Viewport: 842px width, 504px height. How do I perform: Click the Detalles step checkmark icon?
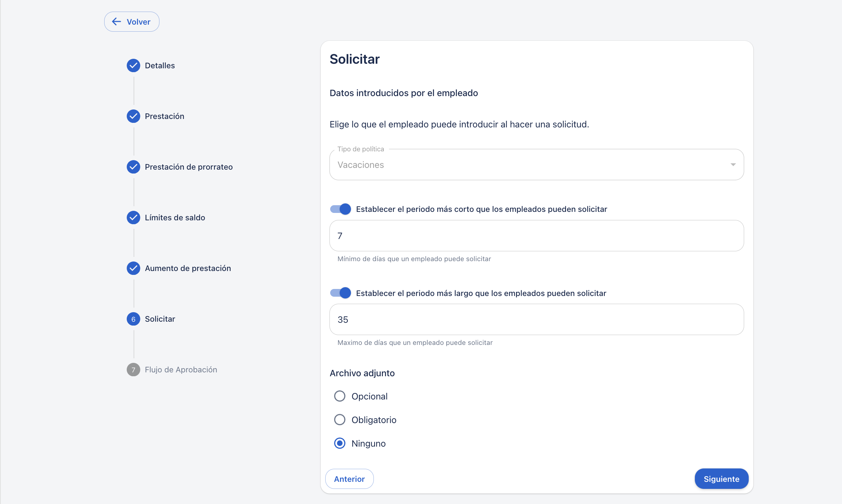pyautogui.click(x=133, y=65)
